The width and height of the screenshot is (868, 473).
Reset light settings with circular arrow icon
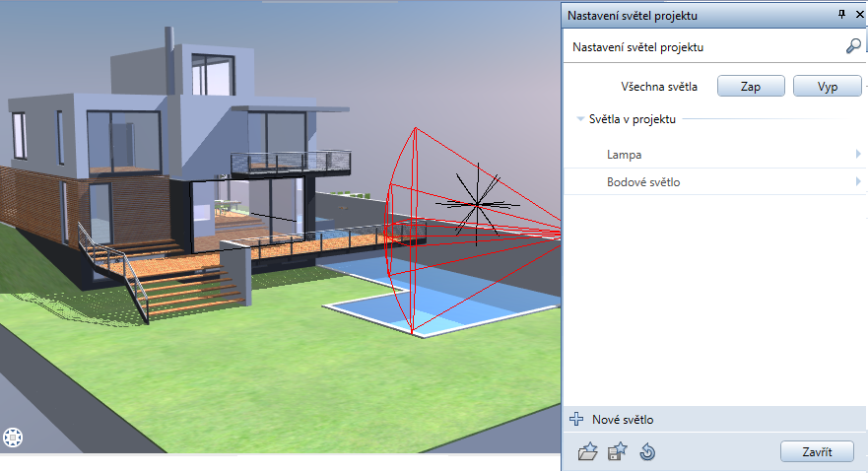point(647,452)
